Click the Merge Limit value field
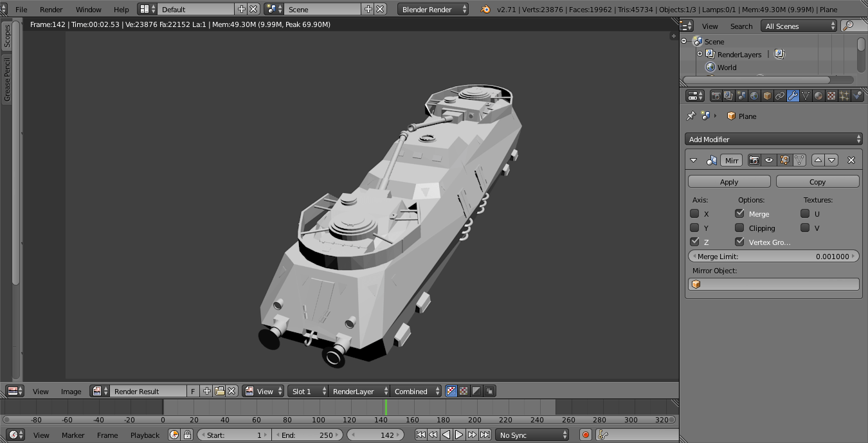The width and height of the screenshot is (868, 443). click(x=773, y=256)
